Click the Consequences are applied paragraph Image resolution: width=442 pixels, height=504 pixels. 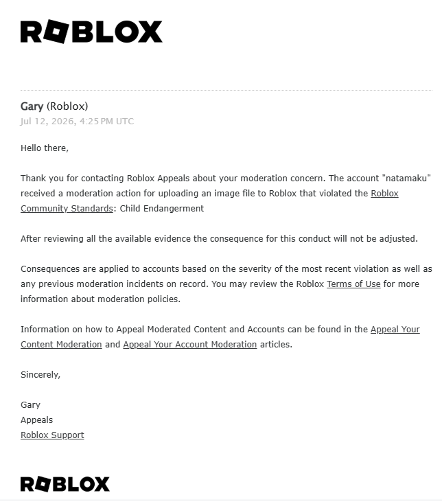pos(226,284)
